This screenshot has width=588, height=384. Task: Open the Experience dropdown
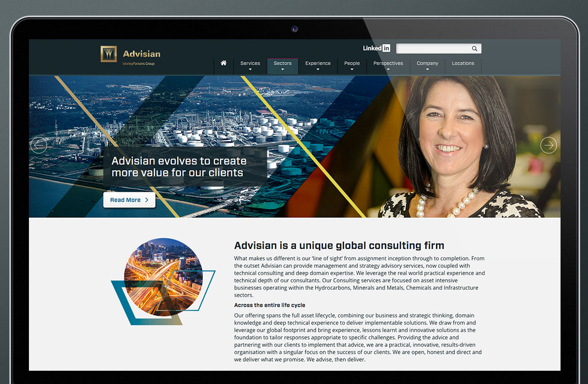coord(318,65)
